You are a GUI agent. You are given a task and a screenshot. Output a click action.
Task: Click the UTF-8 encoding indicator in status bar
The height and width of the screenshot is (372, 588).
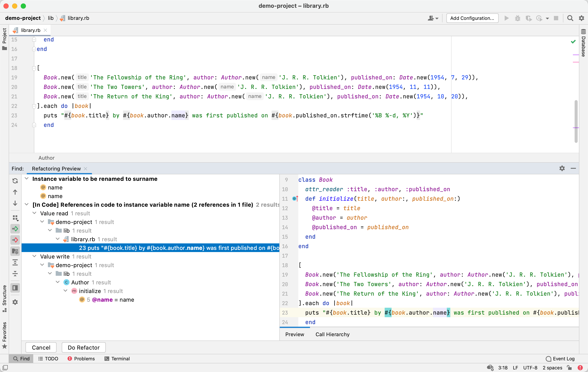click(530, 368)
